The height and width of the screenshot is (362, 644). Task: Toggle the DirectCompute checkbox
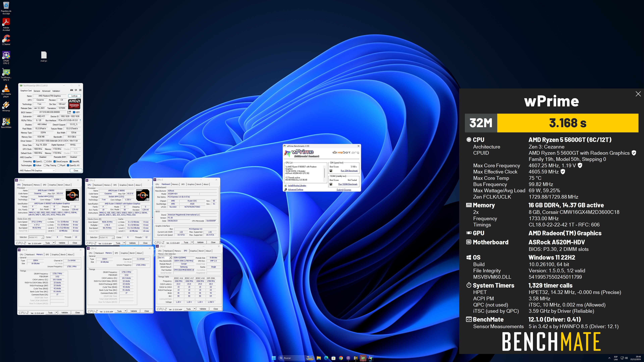55,161
